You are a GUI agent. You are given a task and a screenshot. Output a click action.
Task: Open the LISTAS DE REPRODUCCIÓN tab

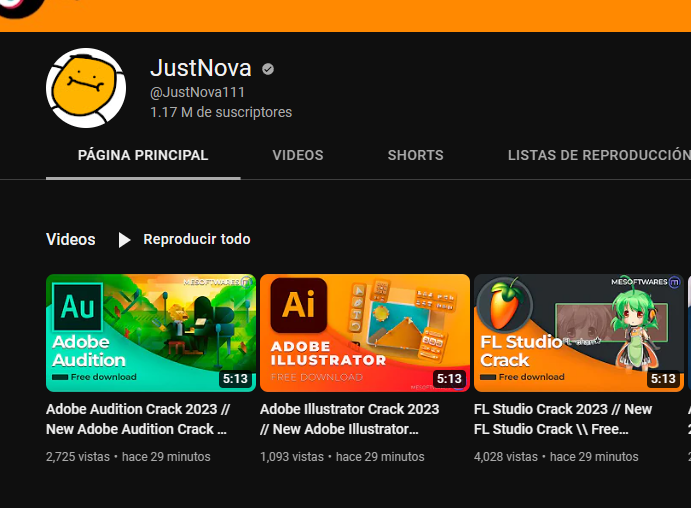(599, 155)
